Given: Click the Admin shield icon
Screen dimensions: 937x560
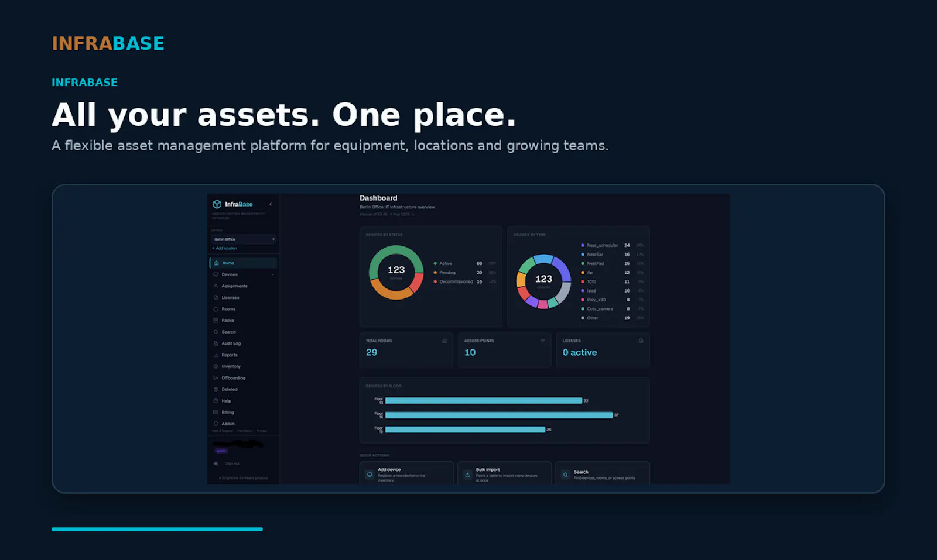Looking at the screenshot, I should tap(216, 424).
